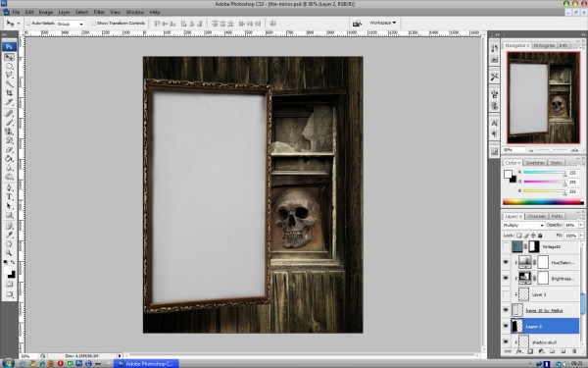Open the Layer menu
Viewport: 588px width, 368px height.
click(64, 12)
